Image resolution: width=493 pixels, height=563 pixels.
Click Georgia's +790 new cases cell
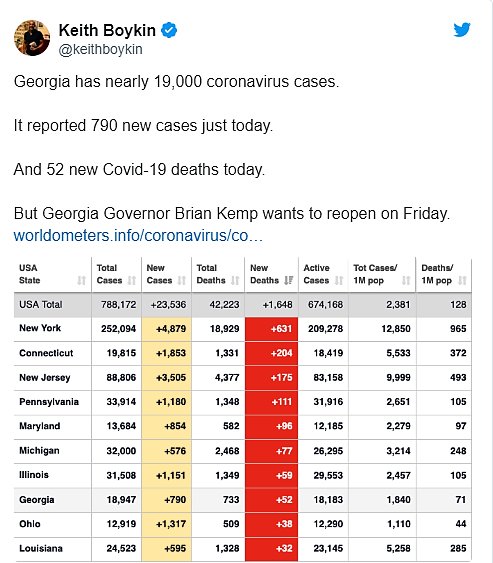coord(167,500)
